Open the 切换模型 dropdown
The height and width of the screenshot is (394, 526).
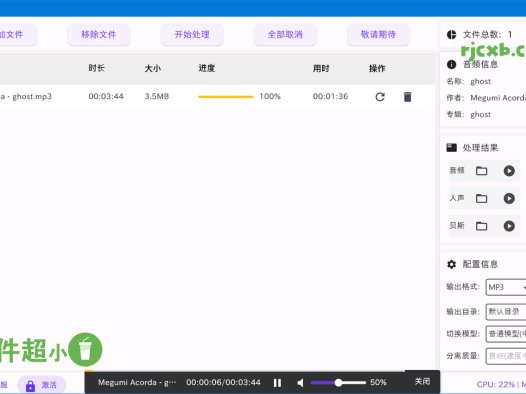pos(506,334)
